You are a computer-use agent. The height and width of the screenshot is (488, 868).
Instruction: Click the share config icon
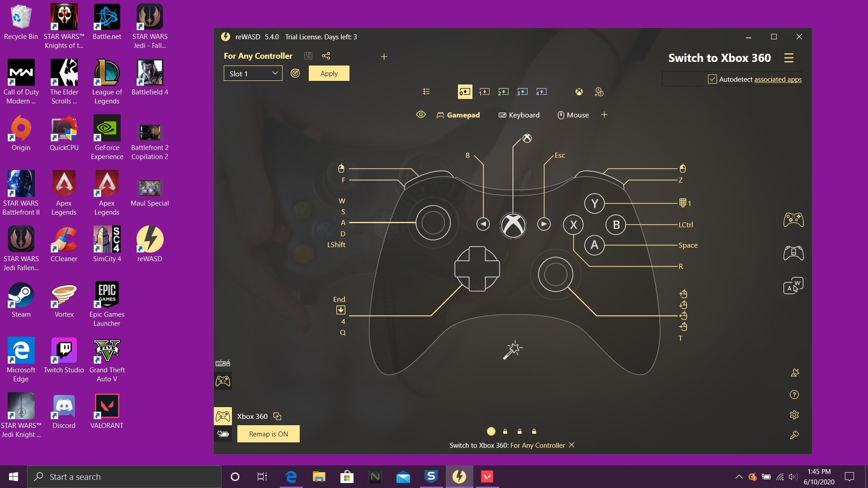326,56
